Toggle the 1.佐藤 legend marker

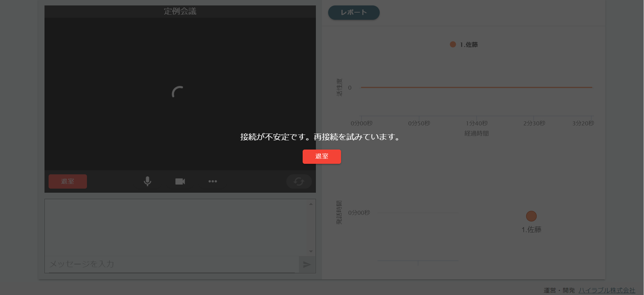pos(453,45)
